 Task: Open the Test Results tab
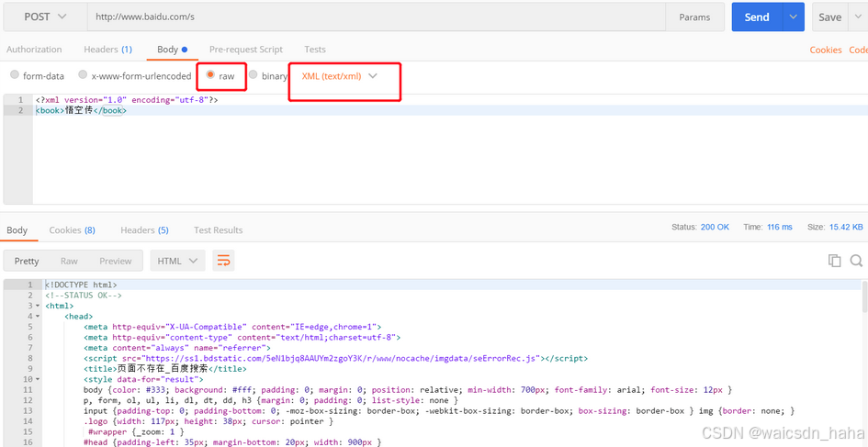click(218, 230)
